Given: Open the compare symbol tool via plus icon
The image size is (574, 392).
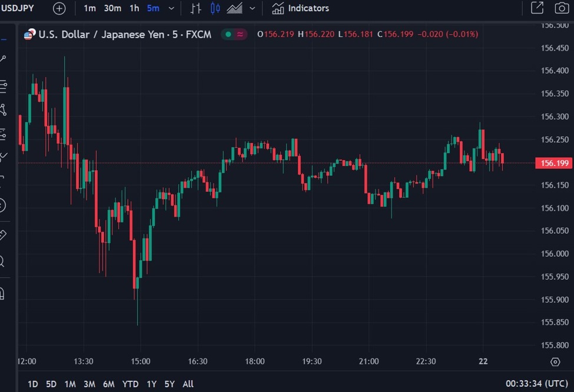Looking at the screenshot, I should click(59, 8).
